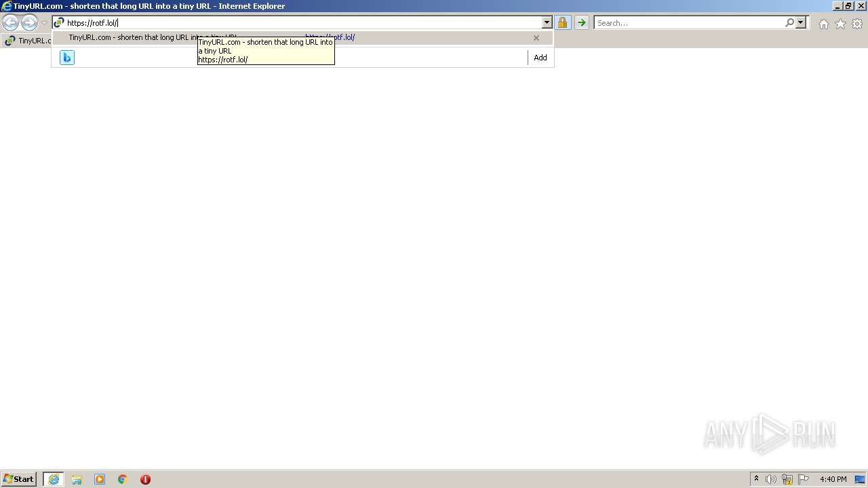Click the green Go arrow button
The width and height of the screenshot is (868, 488).
click(582, 23)
